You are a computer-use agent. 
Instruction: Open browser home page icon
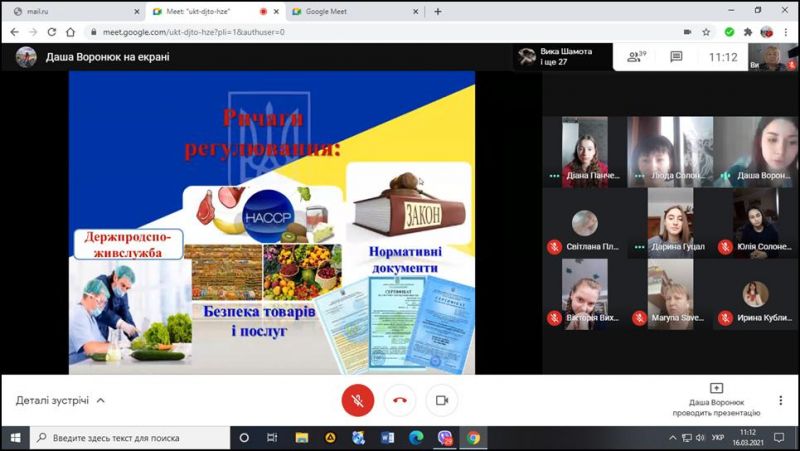[70, 32]
